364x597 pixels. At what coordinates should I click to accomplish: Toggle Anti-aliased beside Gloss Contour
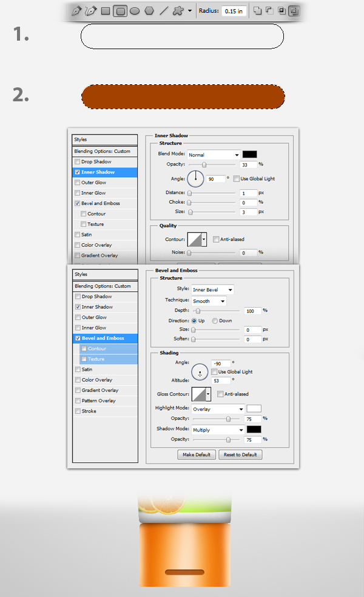[x=220, y=394]
